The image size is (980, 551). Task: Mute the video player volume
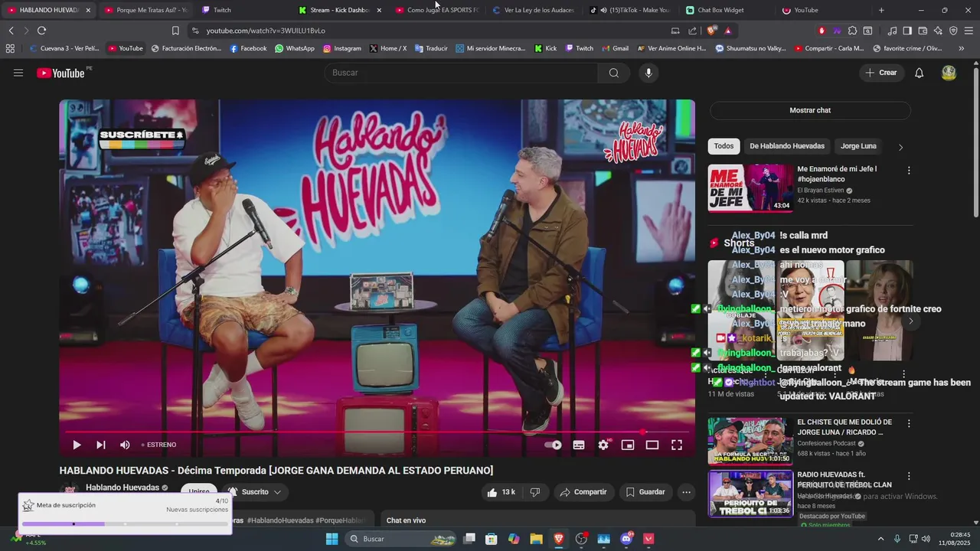[x=125, y=445]
